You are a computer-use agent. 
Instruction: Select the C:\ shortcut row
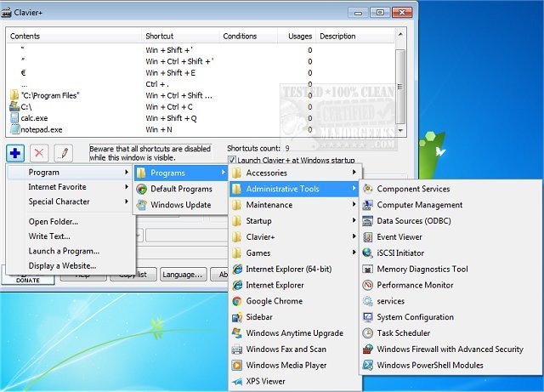click(201, 107)
